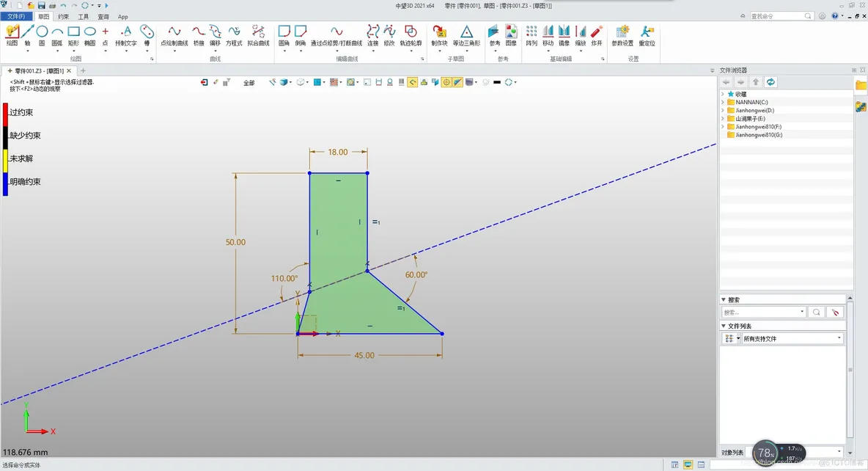Image resolution: width=868 pixels, height=471 pixels.
Task: Insert an 等边三角形 (Equilateral triangle)
Action: [x=467, y=35]
